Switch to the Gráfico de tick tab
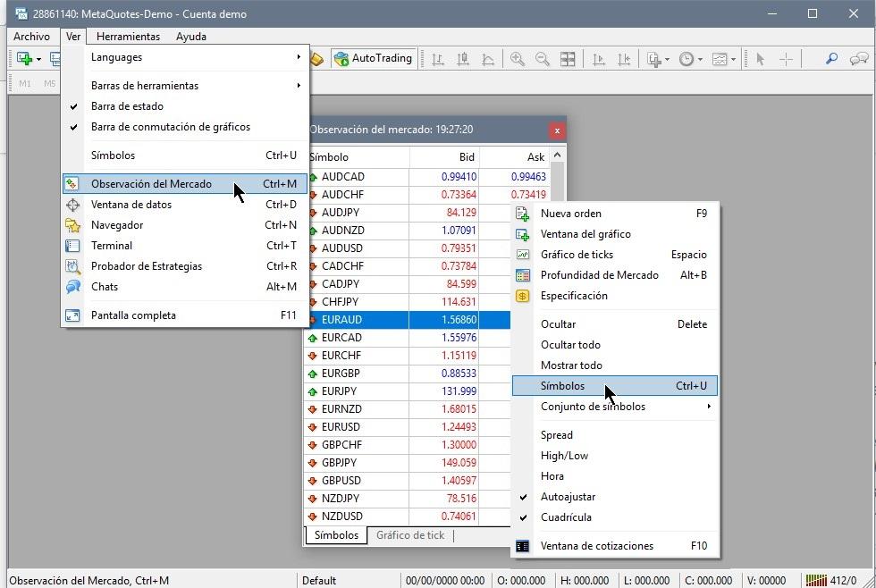Image resolution: width=876 pixels, height=588 pixels. pos(410,535)
